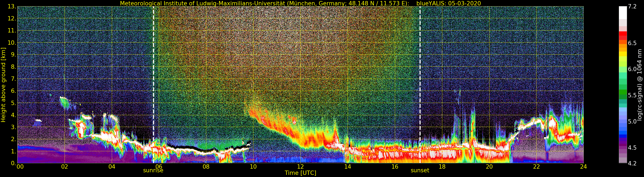Click the '06' time axis tick label

click(x=159, y=167)
